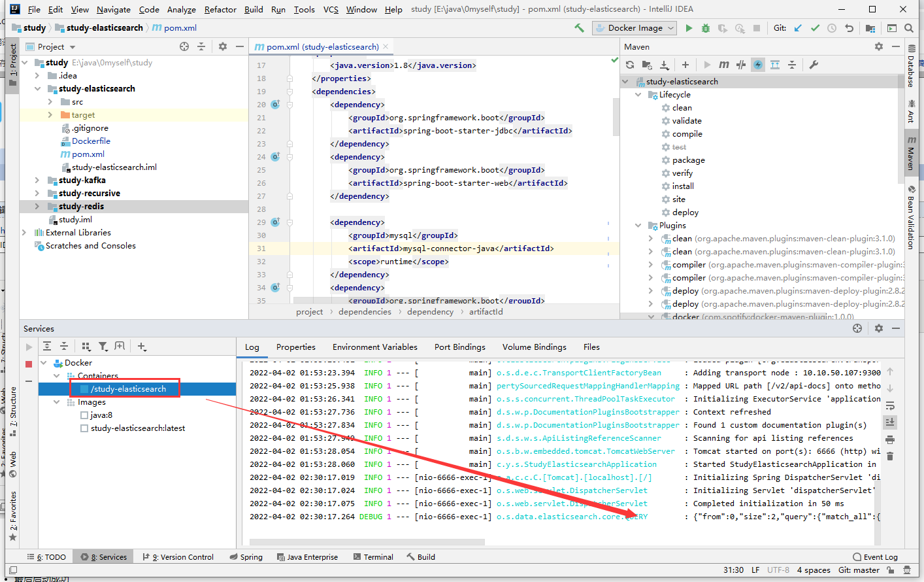Screen dimensions: 924x582
Task: Run the Docker Image configuration
Action: (x=689, y=28)
